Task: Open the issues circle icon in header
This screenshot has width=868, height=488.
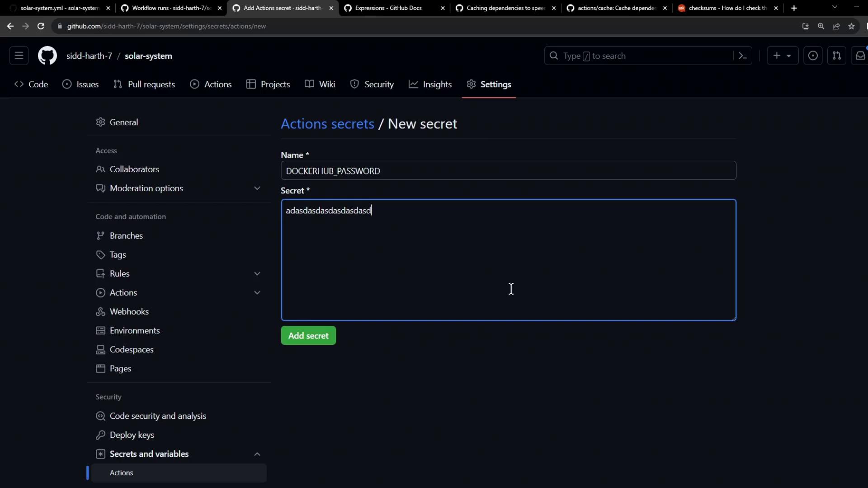Action: 813,56
